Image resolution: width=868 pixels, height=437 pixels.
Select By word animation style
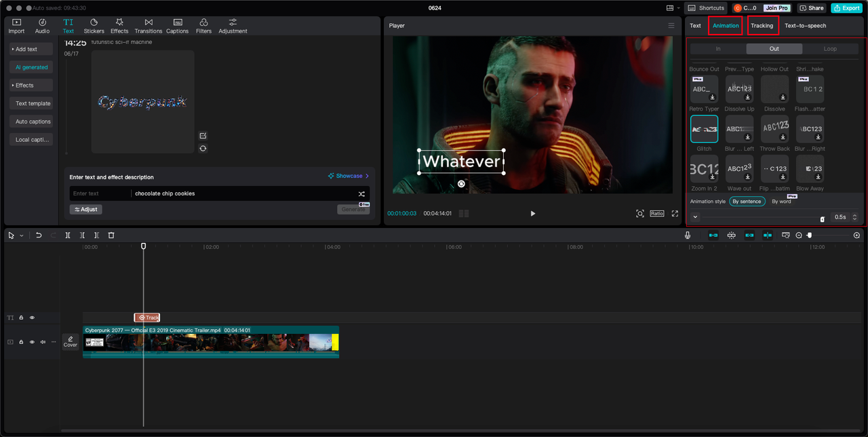point(781,202)
